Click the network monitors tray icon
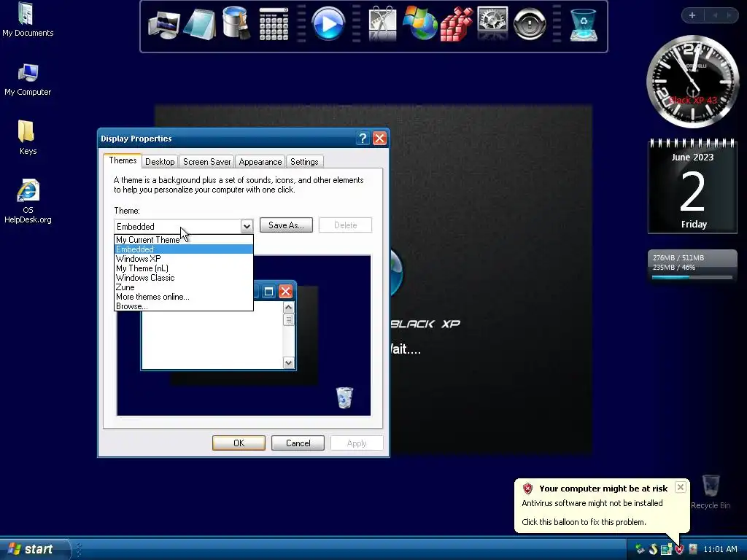747x560 pixels. coord(666,550)
